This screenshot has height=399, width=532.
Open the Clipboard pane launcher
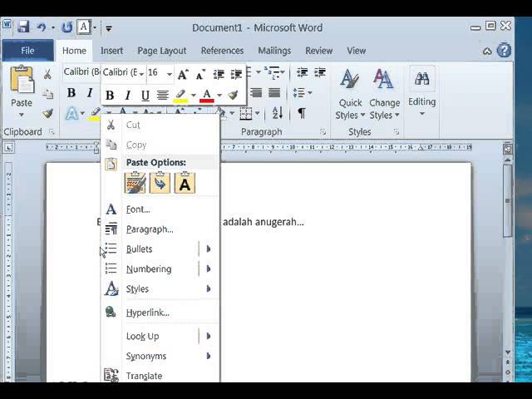point(52,132)
